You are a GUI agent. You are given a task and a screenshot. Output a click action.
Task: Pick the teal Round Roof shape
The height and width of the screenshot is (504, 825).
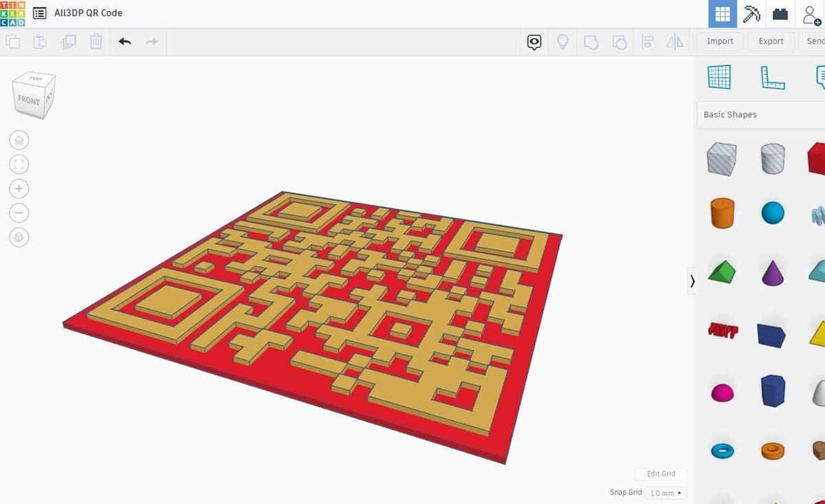coord(817,272)
